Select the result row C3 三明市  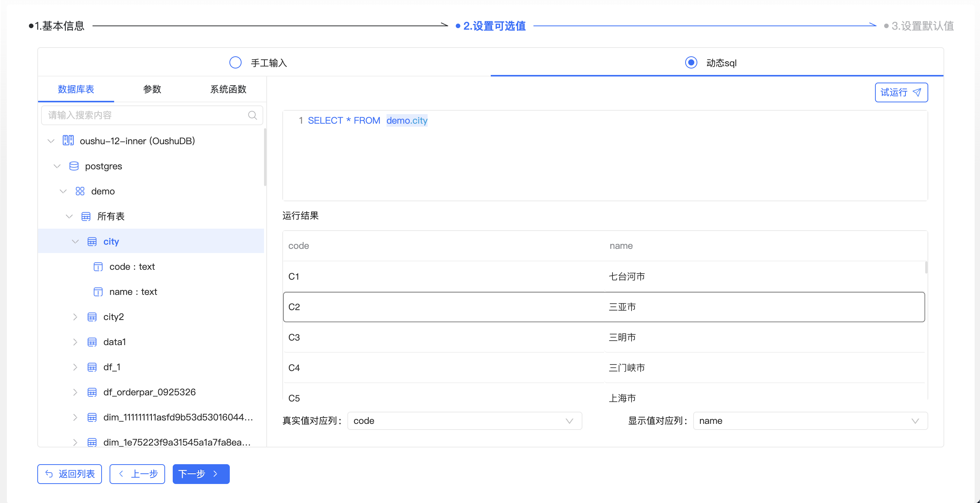click(x=604, y=337)
